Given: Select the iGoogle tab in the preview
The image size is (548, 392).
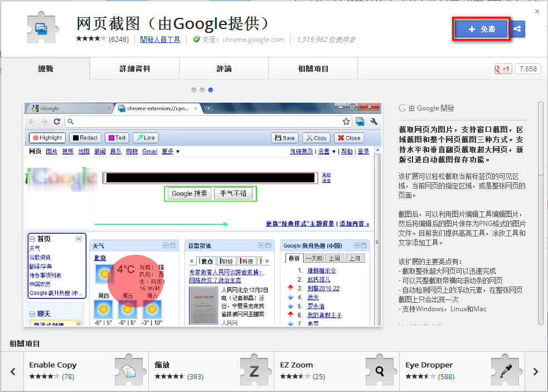Looking at the screenshot, I should pyautogui.click(x=70, y=108).
